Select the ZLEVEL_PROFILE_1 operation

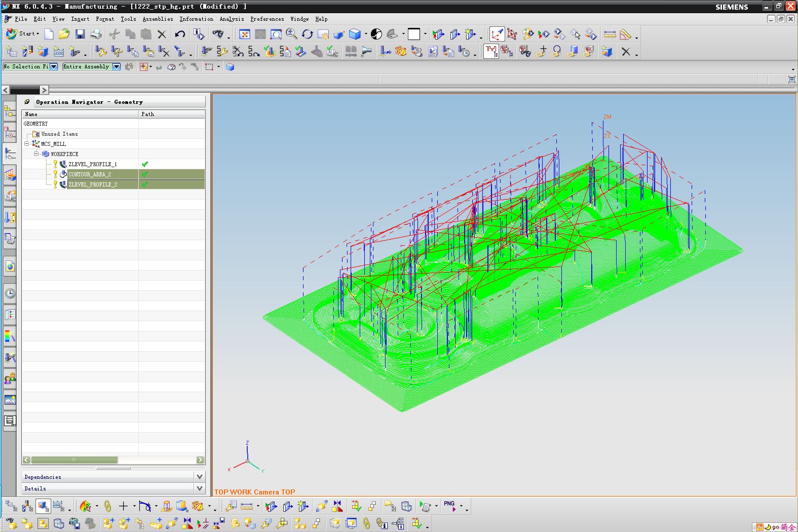click(x=93, y=164)
